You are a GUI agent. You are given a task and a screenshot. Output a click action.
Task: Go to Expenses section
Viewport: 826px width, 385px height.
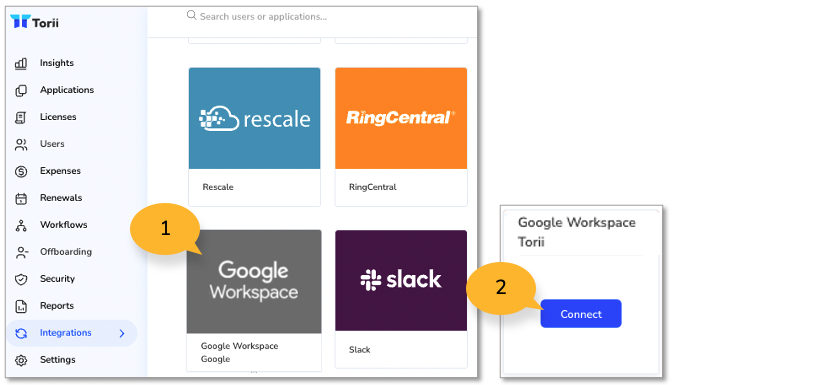(61, 171)
